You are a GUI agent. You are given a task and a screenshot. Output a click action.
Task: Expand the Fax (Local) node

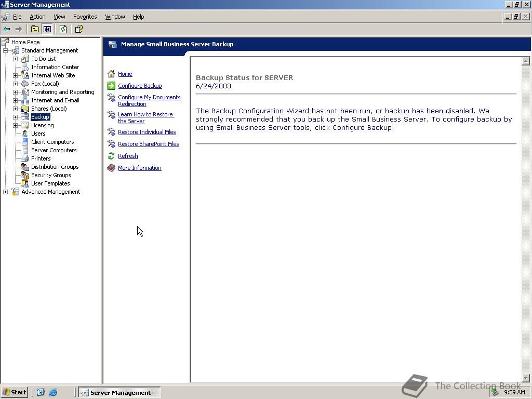point(15,84)
